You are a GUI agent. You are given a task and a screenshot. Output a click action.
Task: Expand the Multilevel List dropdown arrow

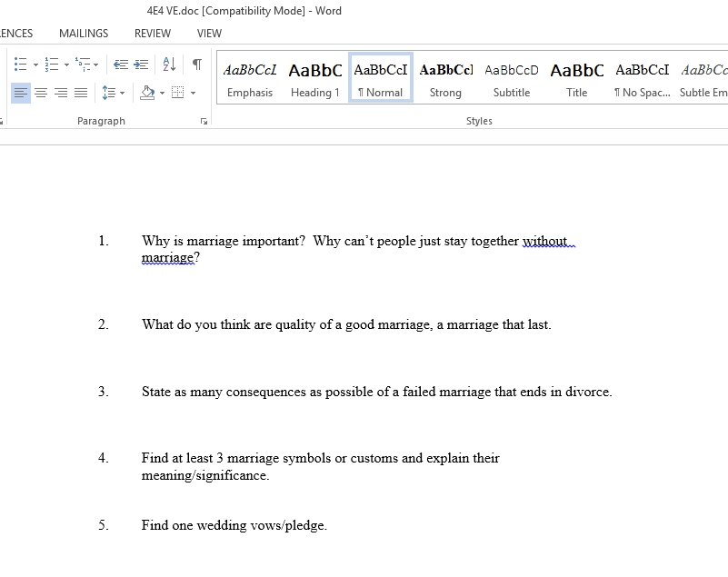tap(95, 65)
